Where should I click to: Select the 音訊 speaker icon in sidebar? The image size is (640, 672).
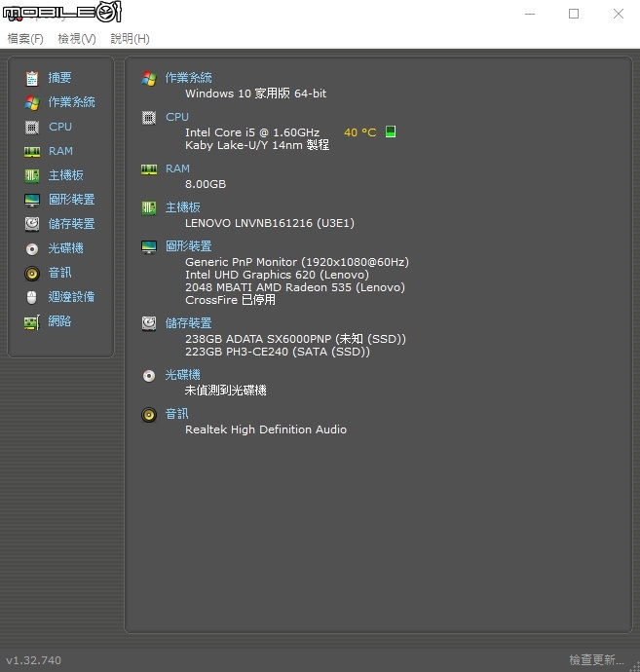point(32,274)
